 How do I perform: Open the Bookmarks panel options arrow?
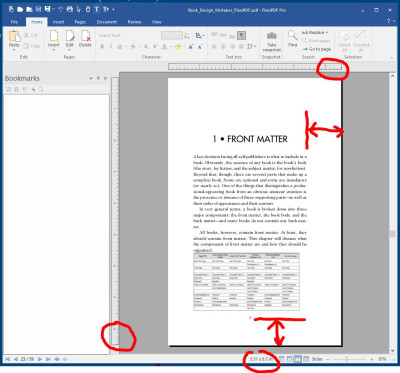[x=91, y=79]
